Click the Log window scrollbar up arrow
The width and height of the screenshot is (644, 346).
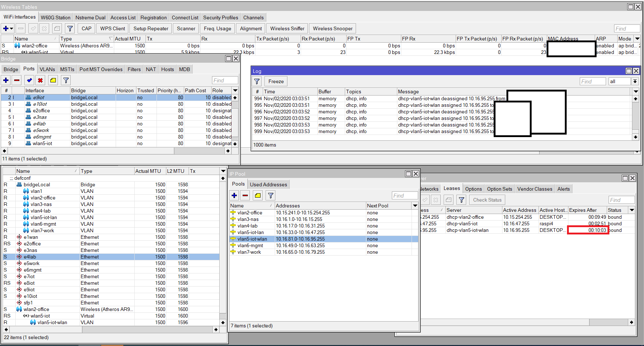coord(636,99)
